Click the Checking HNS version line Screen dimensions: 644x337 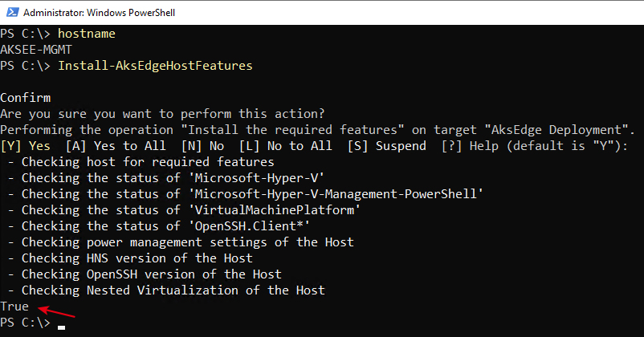(130, 258)
